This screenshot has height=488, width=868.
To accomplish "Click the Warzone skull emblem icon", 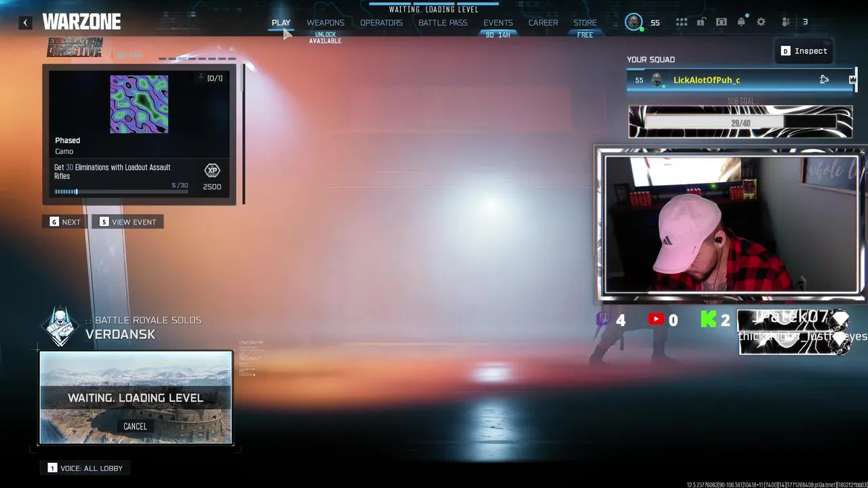I will (x=60, y=326).
